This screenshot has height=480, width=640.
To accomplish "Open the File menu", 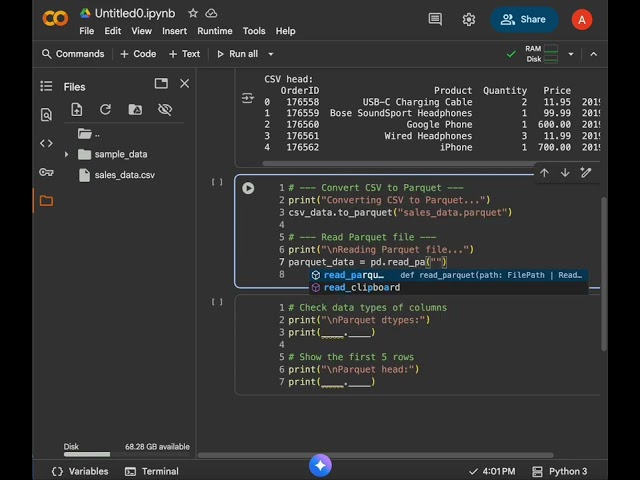I will 87,31.
